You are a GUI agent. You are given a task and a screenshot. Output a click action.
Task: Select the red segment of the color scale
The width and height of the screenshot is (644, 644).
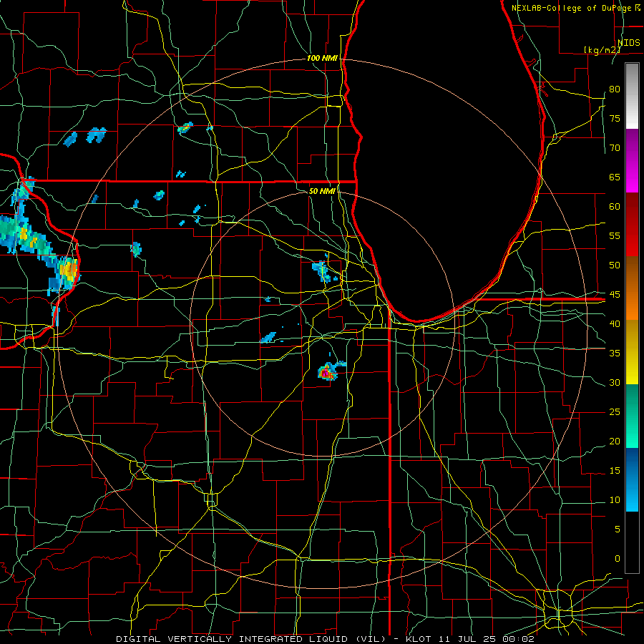point(632,225)
